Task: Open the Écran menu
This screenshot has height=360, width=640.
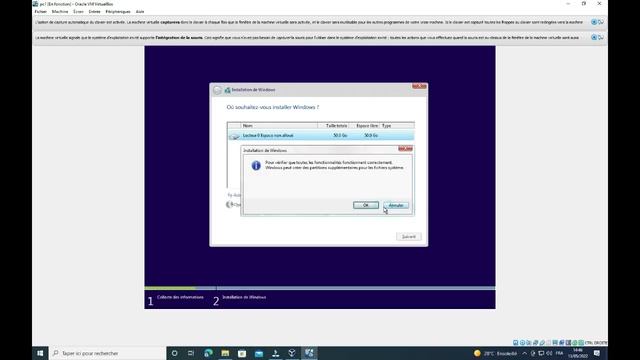Action: click(x=78, y=11)
